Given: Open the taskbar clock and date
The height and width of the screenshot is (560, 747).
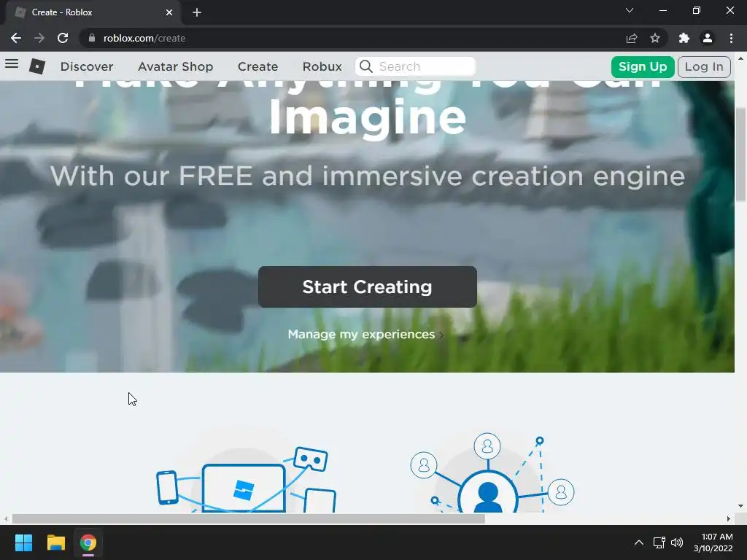Looking at the screenshot, I should pyautogui.click(x=713, y=542).
